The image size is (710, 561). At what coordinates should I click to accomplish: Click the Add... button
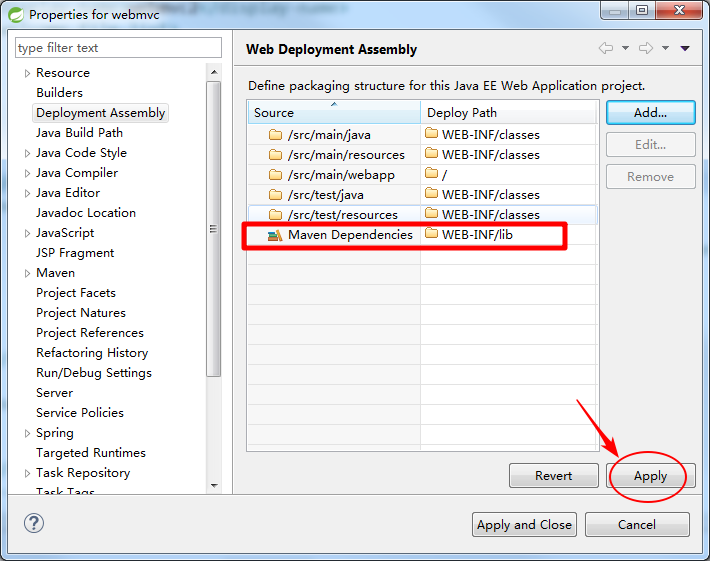coord(650,113)
